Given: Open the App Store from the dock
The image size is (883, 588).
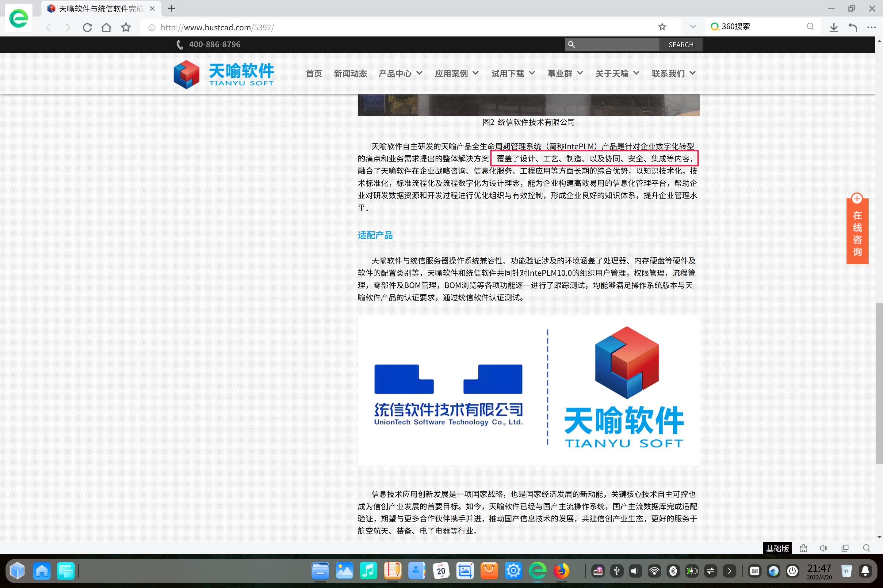Looking at the screenshot, I should (x=489, y=571).
